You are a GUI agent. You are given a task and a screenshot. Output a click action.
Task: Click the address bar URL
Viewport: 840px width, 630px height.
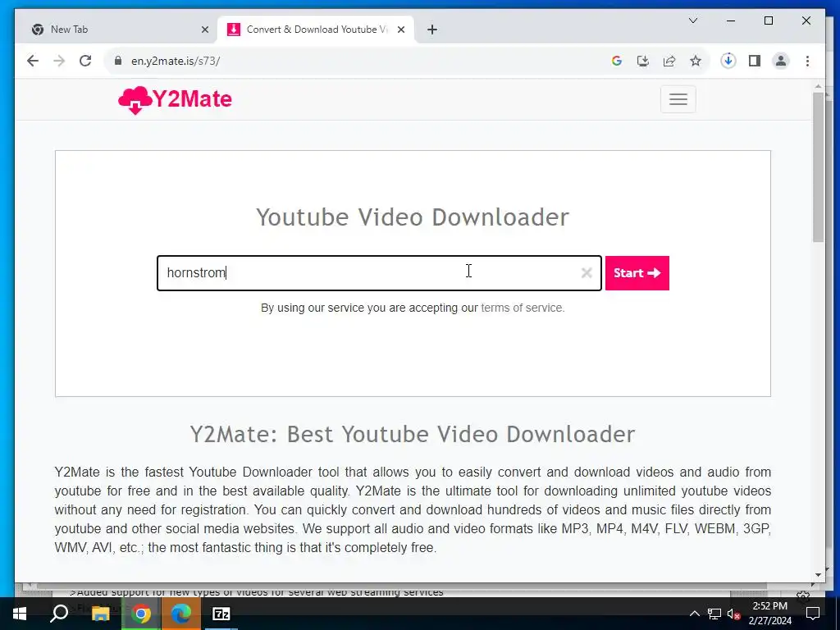(176, 61)
